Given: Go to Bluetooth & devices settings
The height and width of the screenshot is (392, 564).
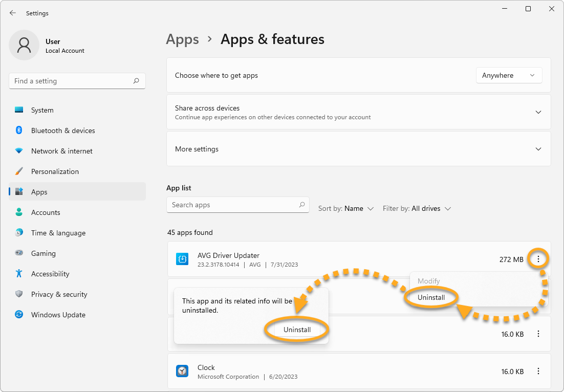Looking at the screenshot, I should 63,130.
